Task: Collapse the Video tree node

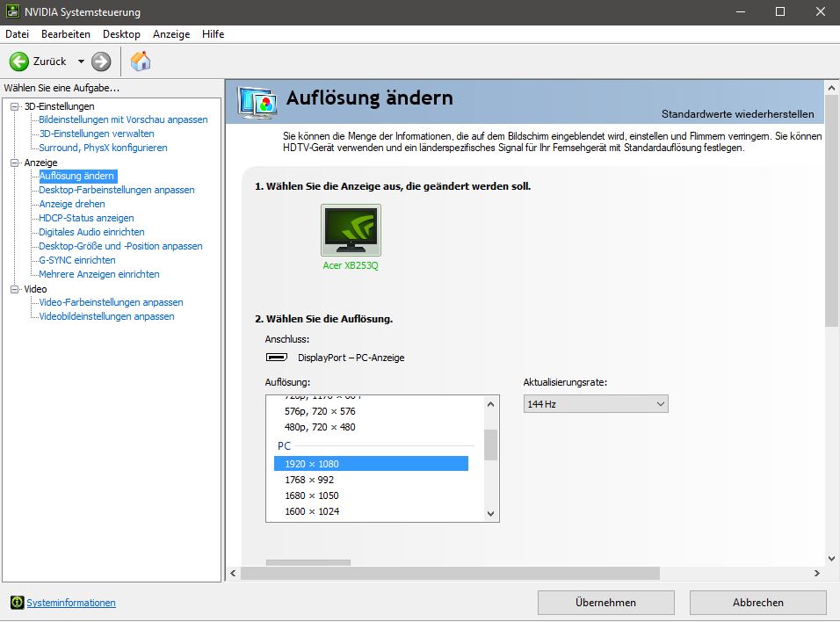Action: pyautogui.click(x=14, y=289)
